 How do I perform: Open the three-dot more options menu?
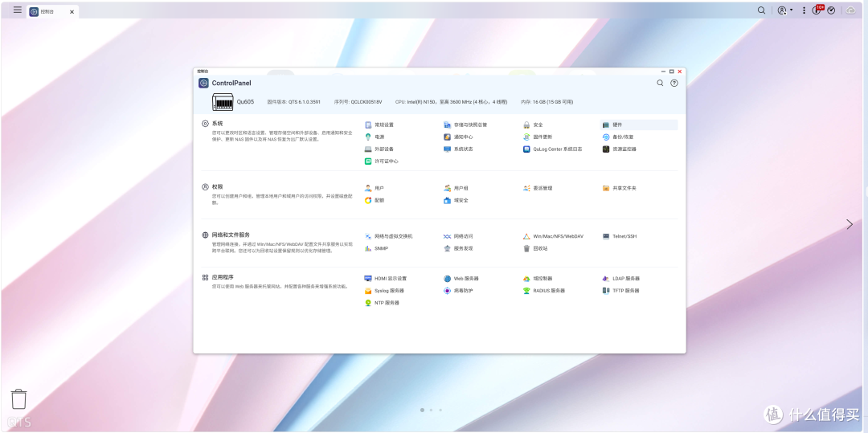805,10
